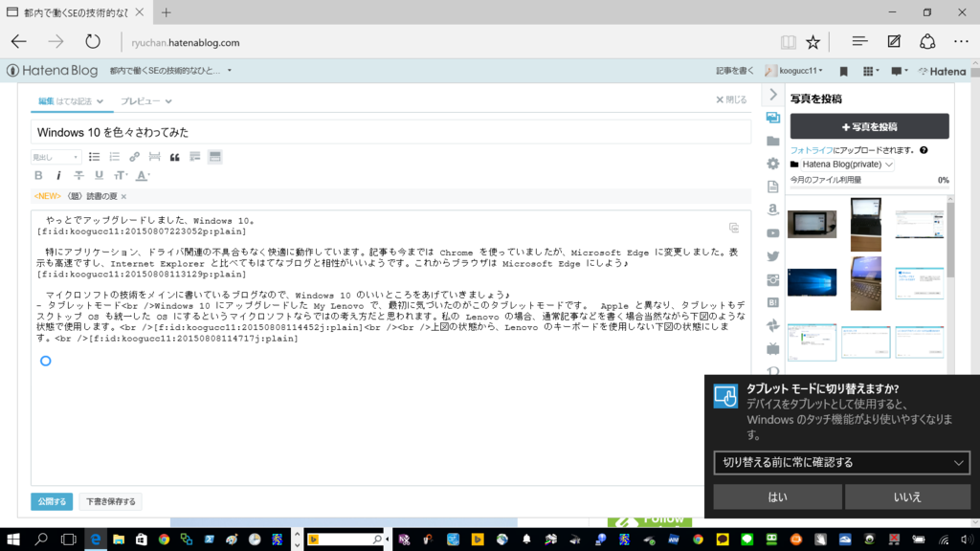Toggle bold formatting in the editor toolbar
Screen dimensions: 980x551
39,175
